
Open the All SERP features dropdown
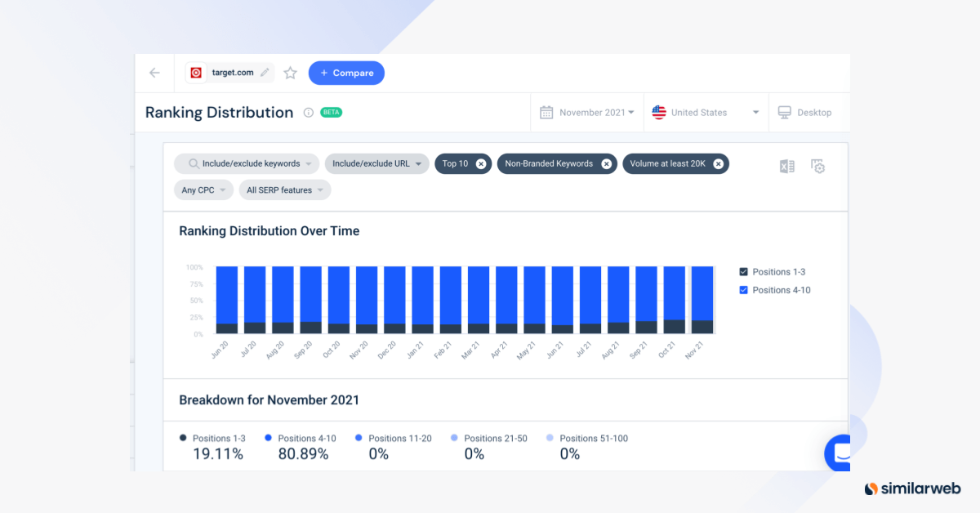[284, 190]
